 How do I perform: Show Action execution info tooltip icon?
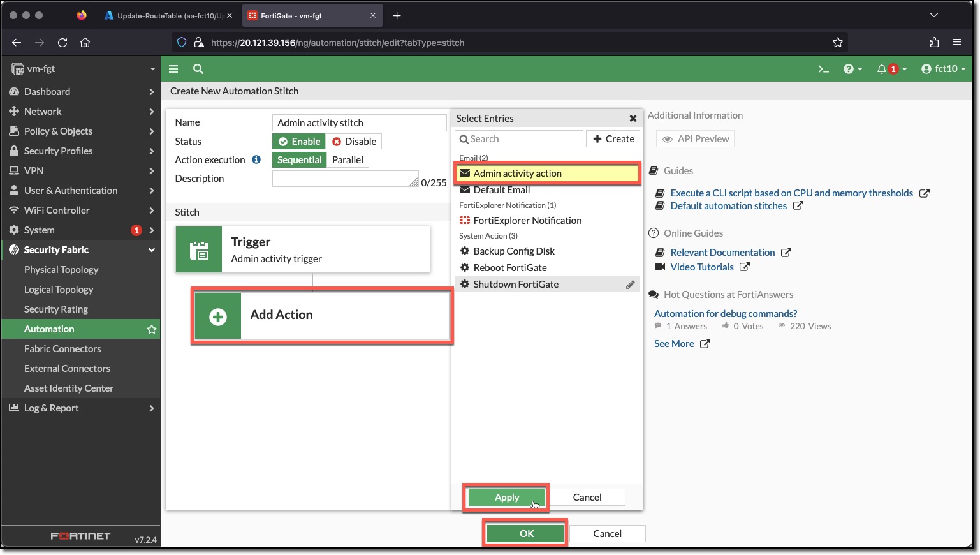click(x=256, y=159)
